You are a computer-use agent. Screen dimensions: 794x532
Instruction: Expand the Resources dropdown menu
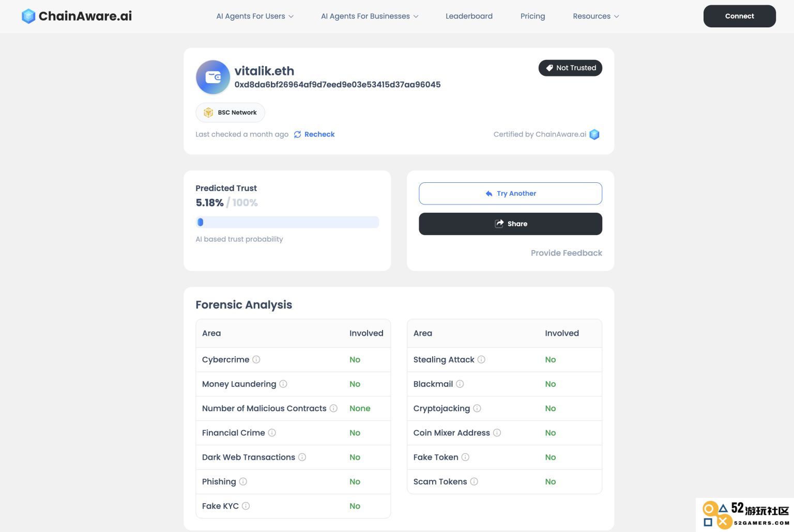tap(595, 16)
